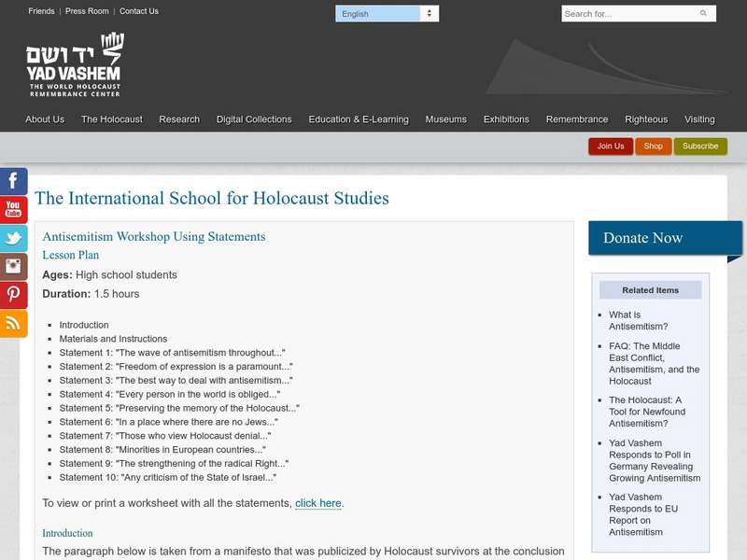The width and height of the screenshot is (747, 560).
Task: Click the RSS feed icon
Action: [x=13, y=323]
